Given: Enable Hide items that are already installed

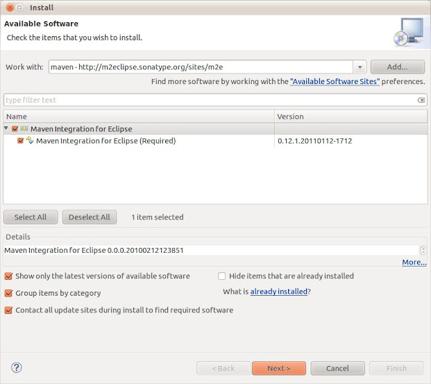Looking at the screenshot, I should click(x=222, y=276).
